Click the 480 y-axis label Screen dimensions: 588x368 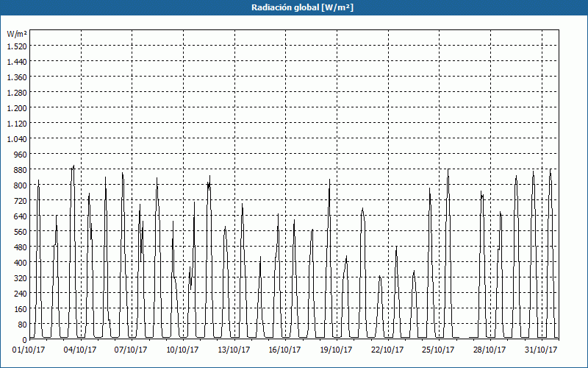(x=21, y=247)
